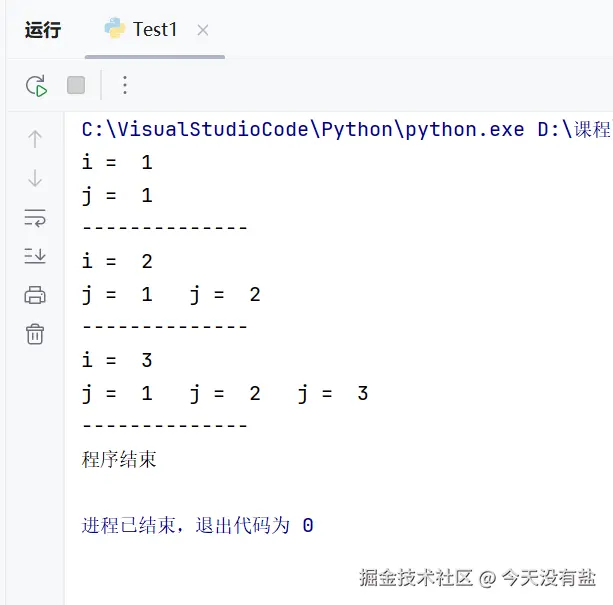Click the "i = 1" output line
The height and width of the screenshot is (605, 613).
click(x=117, y=163)
